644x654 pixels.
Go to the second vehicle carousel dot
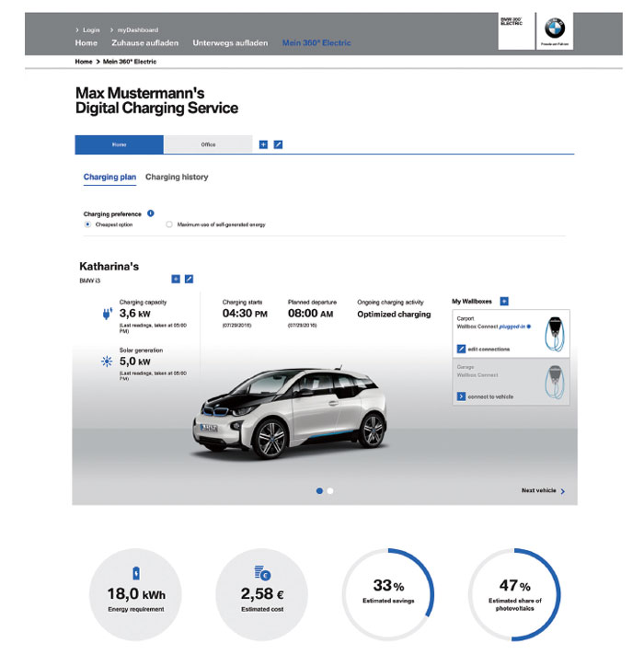tap(330, 491)
